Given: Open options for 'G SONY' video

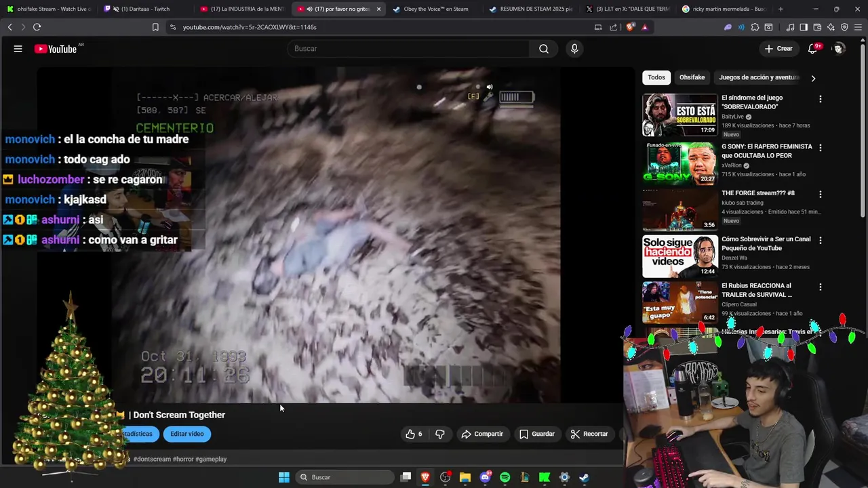Looking at the screenshot, I should [x=820, y=148].
